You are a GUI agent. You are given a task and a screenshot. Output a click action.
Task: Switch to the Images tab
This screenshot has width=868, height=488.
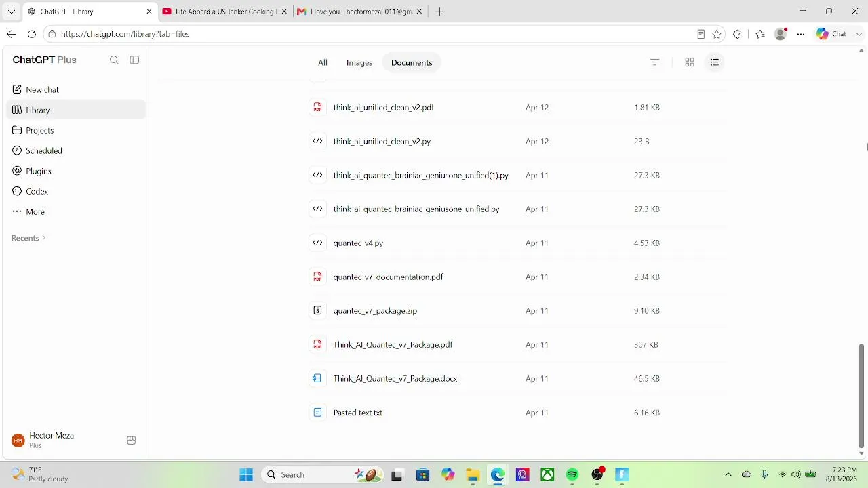[359, 62]
